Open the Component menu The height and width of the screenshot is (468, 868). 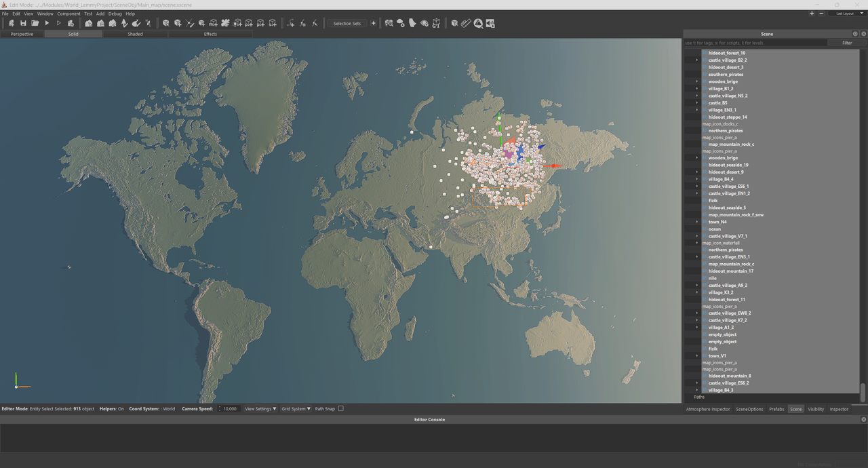coord(68,14)
